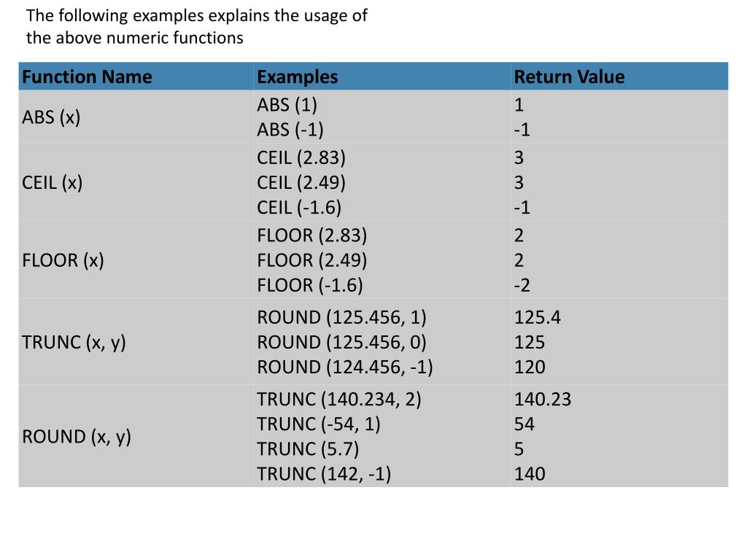Click the return value -2

coord(522,285)
